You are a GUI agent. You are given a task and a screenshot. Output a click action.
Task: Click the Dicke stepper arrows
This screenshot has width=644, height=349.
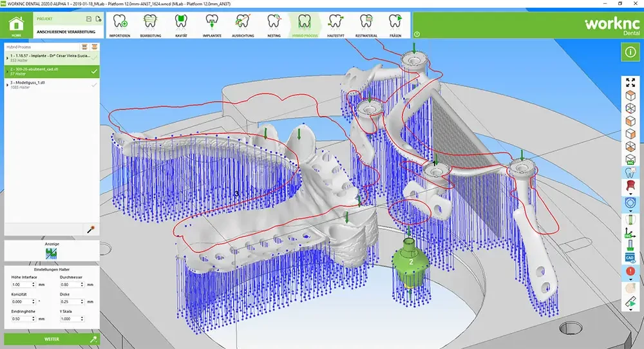pos(82,302)
